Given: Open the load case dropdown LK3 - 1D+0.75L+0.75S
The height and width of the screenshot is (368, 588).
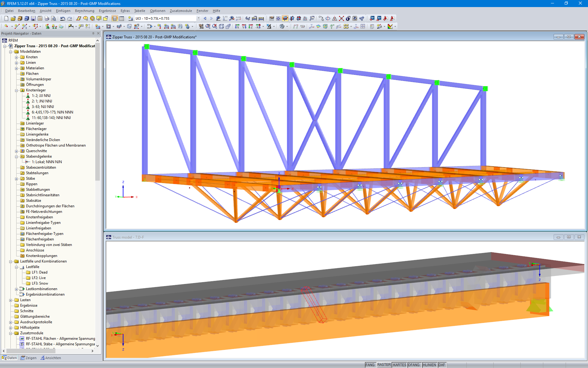Looking at the screenshot, I should [x=198, y=18].
